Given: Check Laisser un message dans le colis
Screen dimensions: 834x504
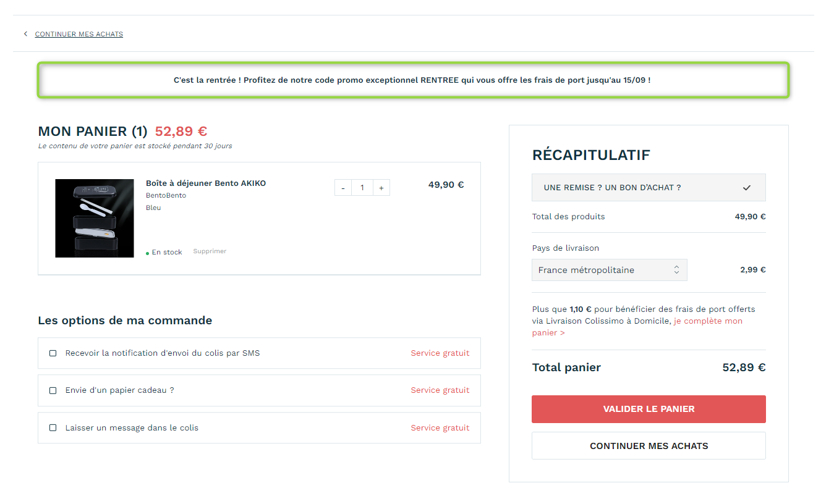Looking at the screenshot, I should click(53, 427).
